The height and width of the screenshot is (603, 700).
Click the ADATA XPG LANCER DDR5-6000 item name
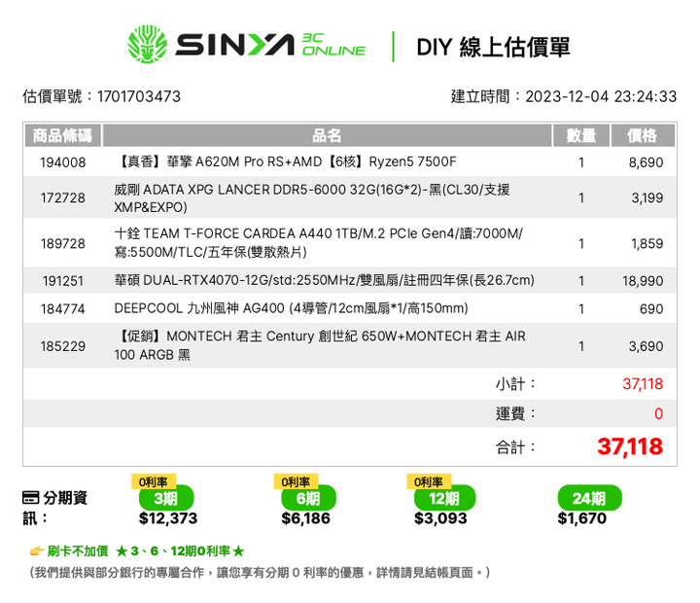(312, 197)
